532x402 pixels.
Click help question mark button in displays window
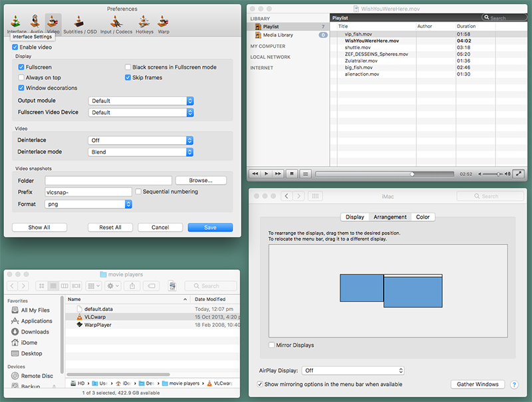click(514, 384)
